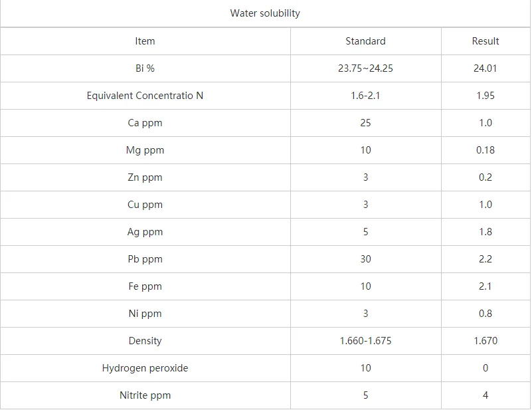
Task: Select the 'Result' column header
Action: 486,41
